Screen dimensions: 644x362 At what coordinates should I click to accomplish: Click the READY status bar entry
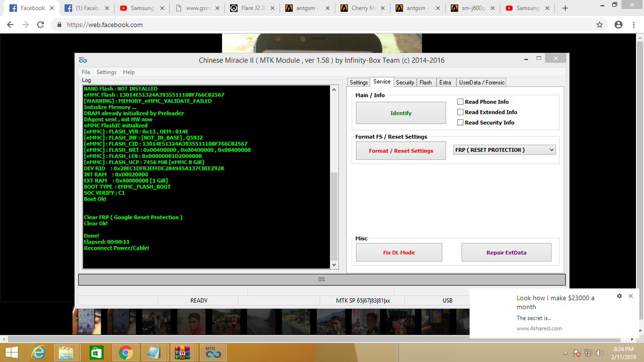pyautogui.click(x=199, y=301)
